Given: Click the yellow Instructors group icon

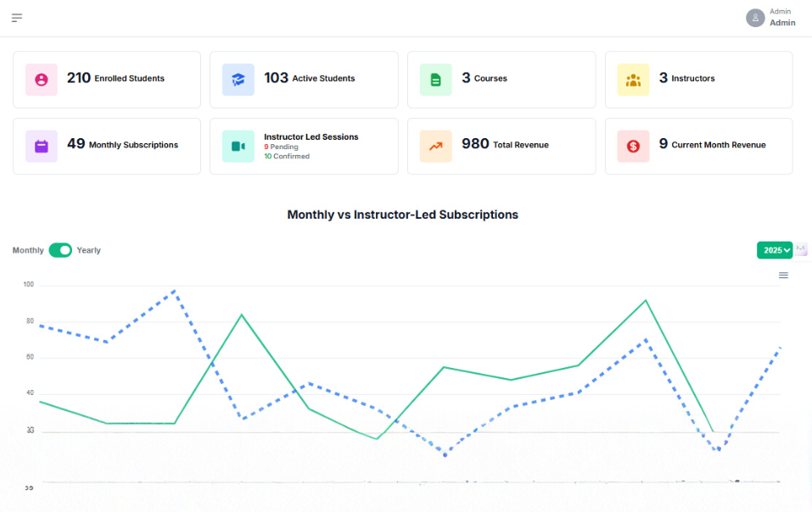Looking at the screenshot, I should pyautogui.click(x=633, y=80).
